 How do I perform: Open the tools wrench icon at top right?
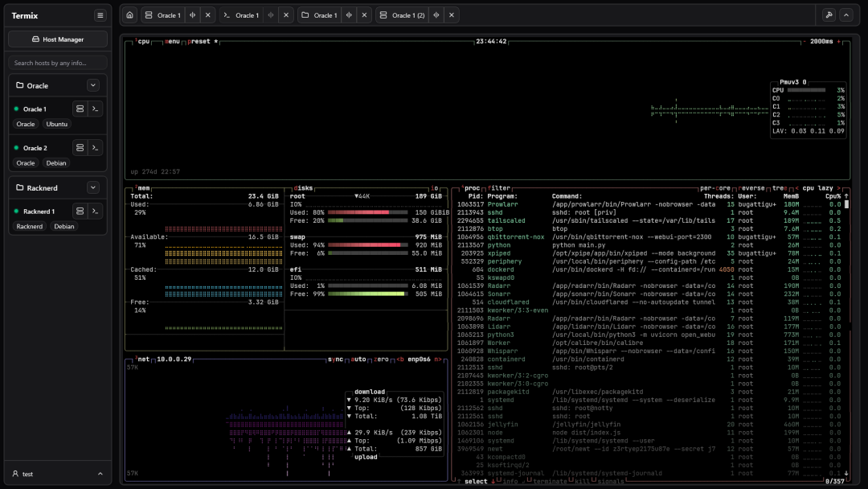click(829, 15)
